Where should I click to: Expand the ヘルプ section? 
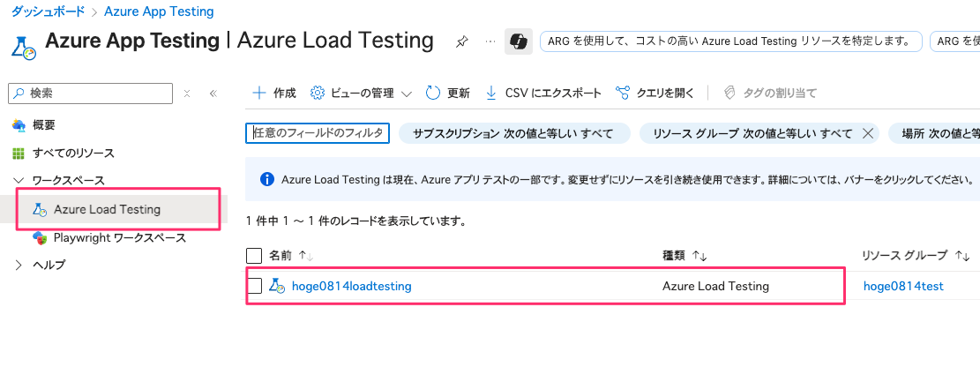click(18, 265)
